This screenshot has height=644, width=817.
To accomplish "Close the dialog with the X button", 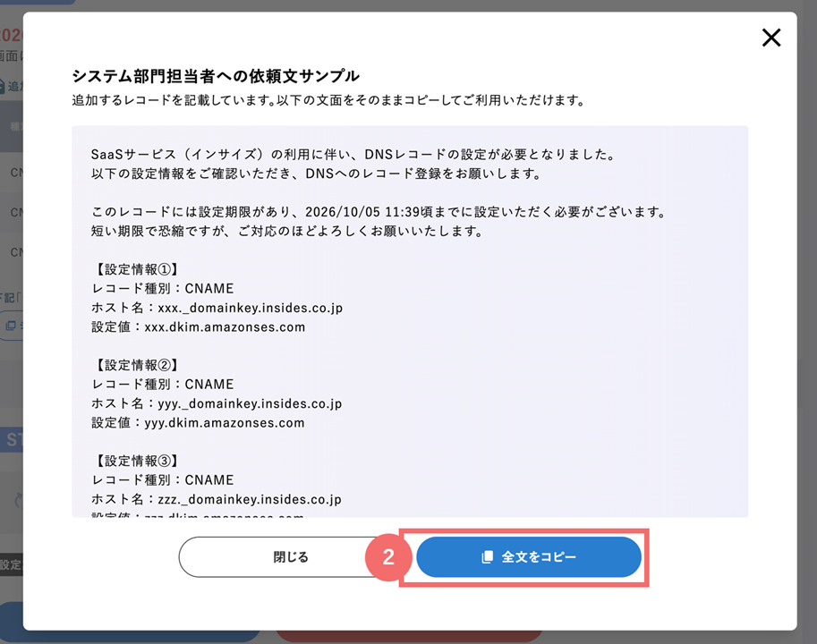I will click(771, 38).
